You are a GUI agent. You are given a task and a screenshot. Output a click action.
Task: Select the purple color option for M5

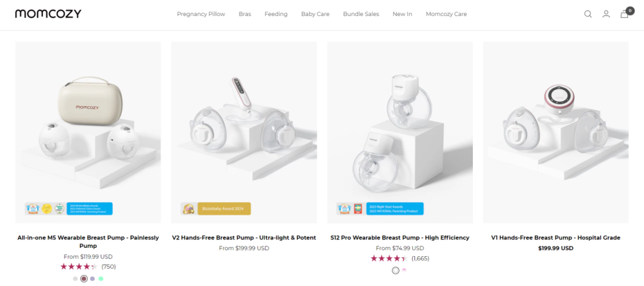[92, 278]
